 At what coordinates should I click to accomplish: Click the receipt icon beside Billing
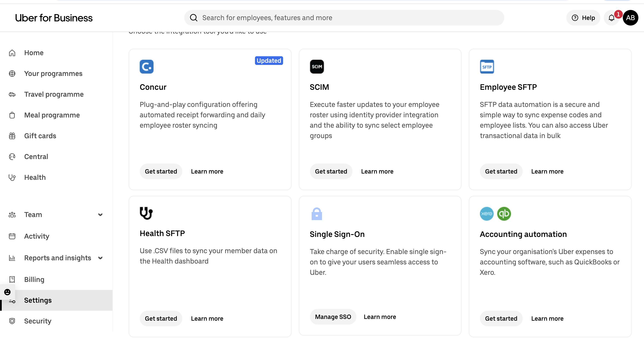[12, 280]
